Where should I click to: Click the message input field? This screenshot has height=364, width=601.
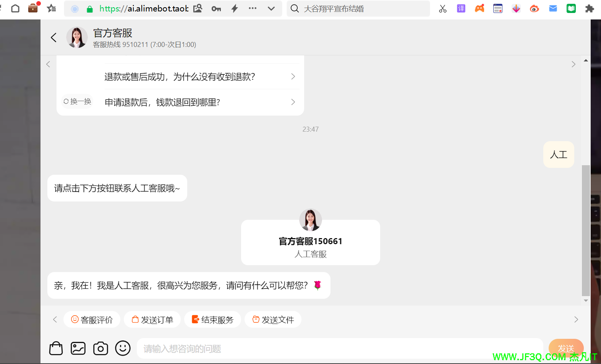coord(339,348)
